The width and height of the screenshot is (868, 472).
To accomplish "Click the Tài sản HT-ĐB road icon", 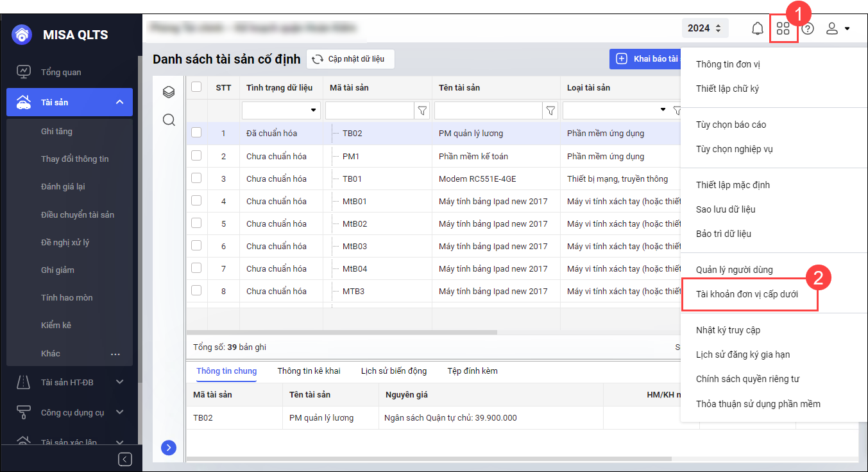I will coord(24,382).
